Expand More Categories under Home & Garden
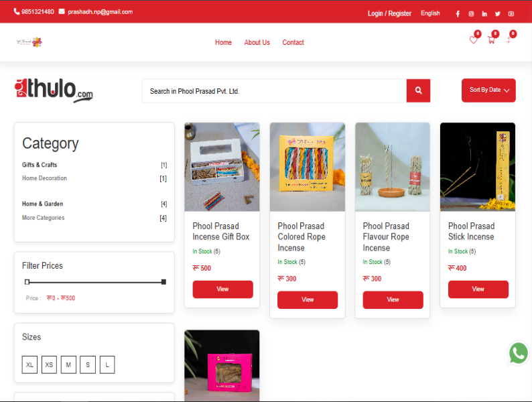Viewport: 532px width, 402px height. pos(44,218)
